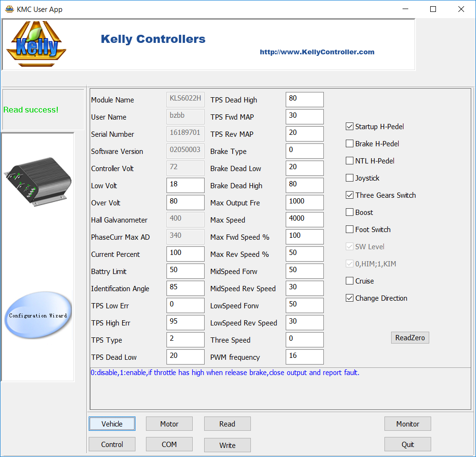This screenshot has height=457, width=476.
Task: Click the Brake Type field
Action: [x=305, y=151]
